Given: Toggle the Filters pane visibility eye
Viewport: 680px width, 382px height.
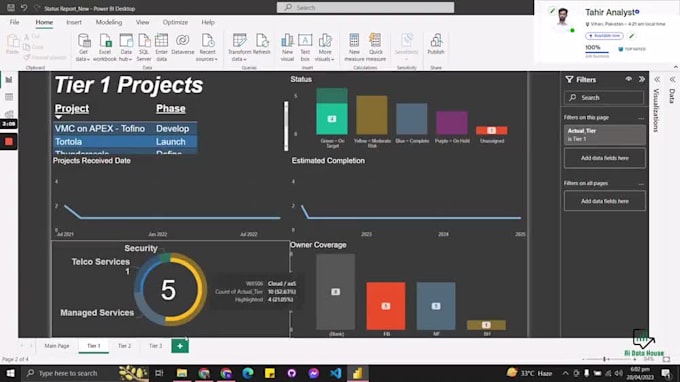Looking at the screenshot, I should click(628, 79).
